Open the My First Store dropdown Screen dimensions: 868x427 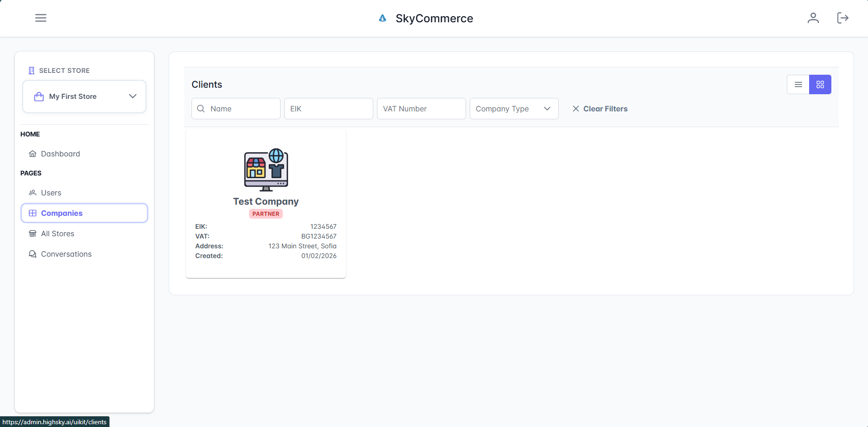[84, 97]
